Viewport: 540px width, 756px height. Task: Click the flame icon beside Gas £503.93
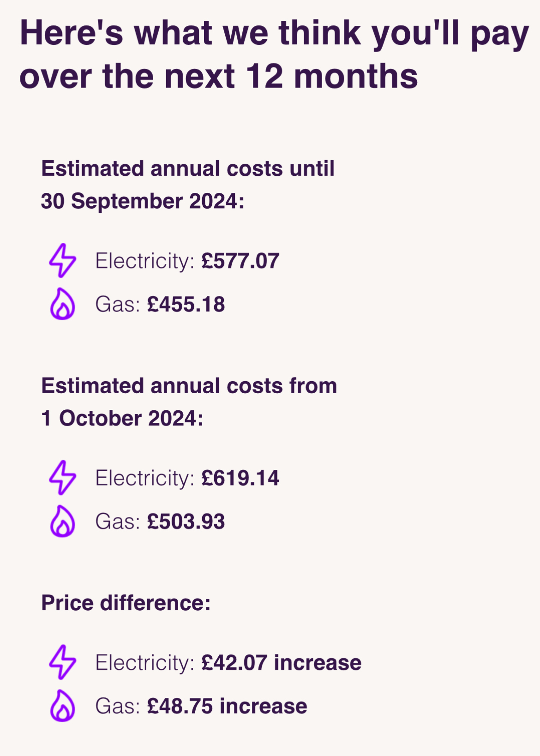[62, 521]
